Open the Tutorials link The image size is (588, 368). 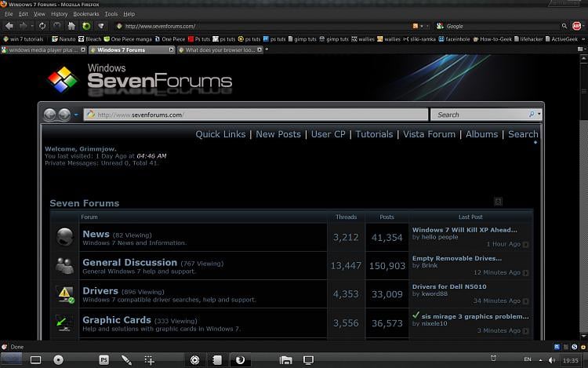(374, 134)
